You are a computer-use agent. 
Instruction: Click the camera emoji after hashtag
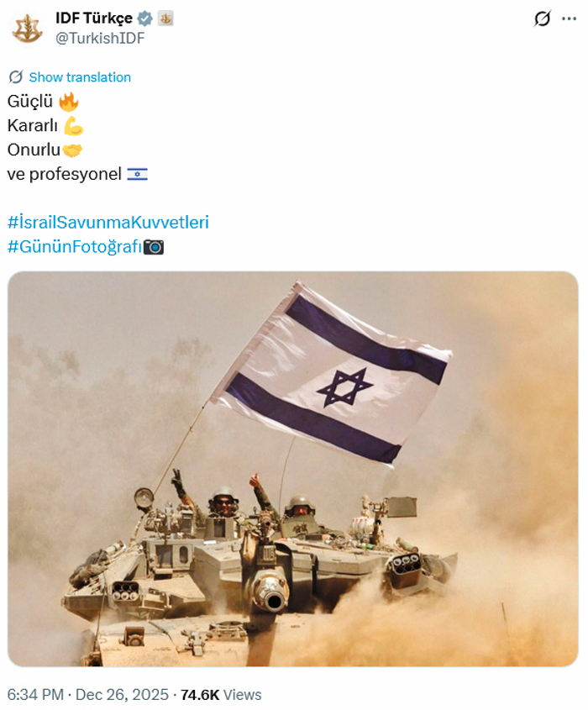[154, 247]
